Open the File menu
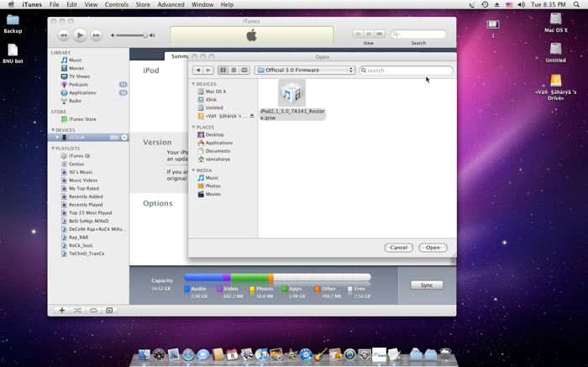This screenshot has height=367, width=588. coord(54,4)
